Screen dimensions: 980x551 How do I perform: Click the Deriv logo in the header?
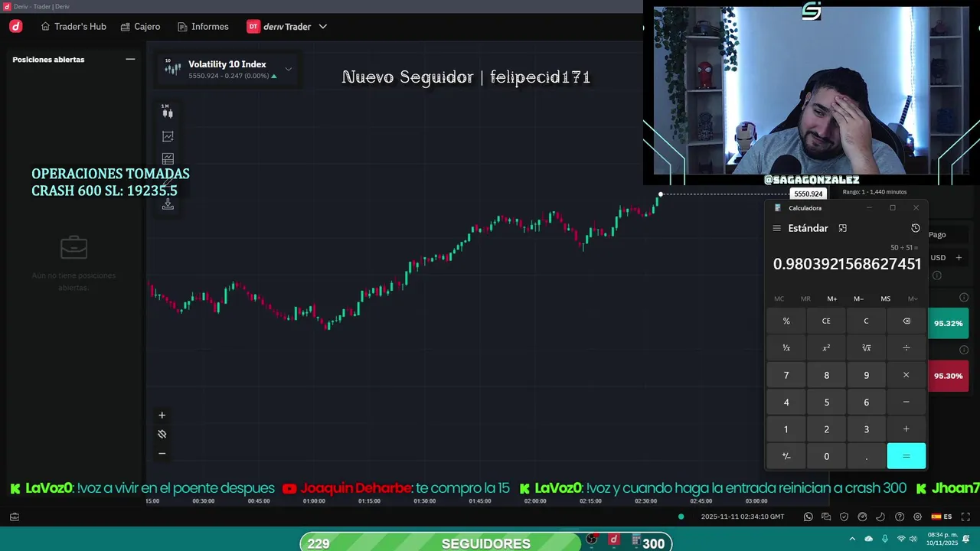(16, 26)
